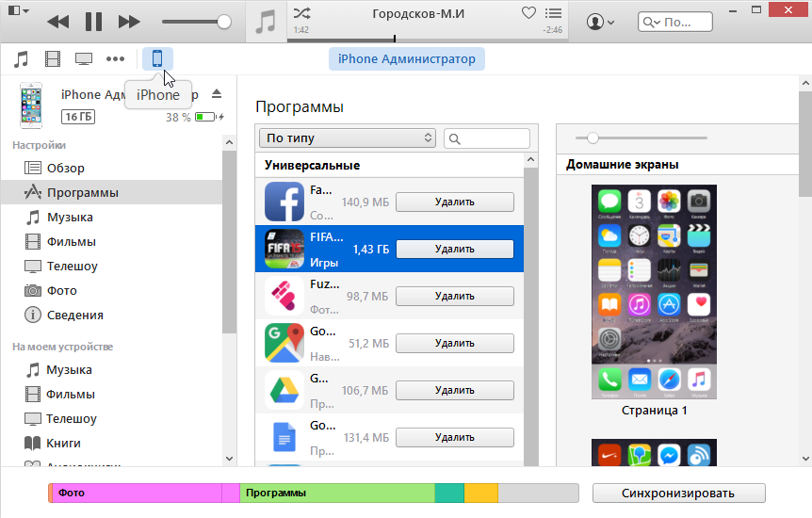Click 'Синхронизировать' button
The image size is (812, 518).
[678, 493]
